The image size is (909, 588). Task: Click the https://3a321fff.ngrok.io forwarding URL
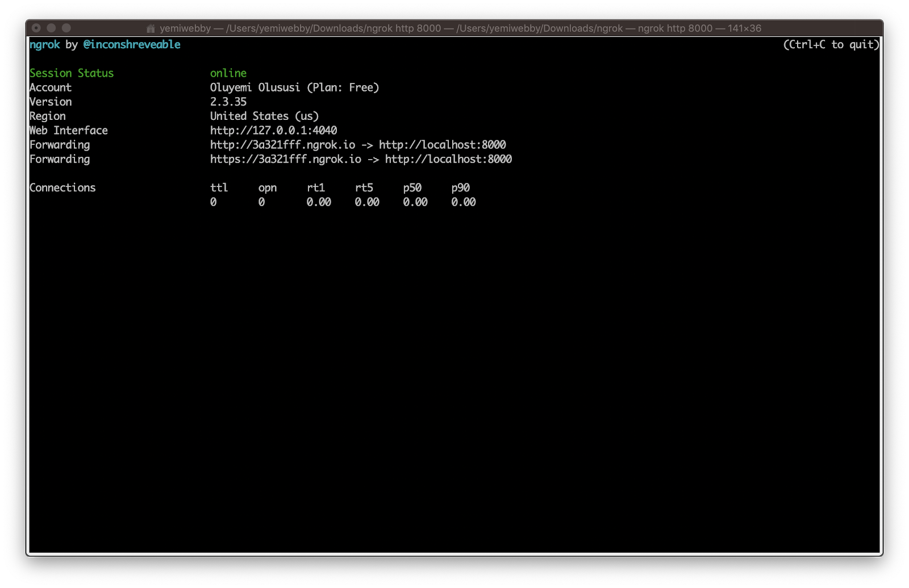(x=286, y=159)
